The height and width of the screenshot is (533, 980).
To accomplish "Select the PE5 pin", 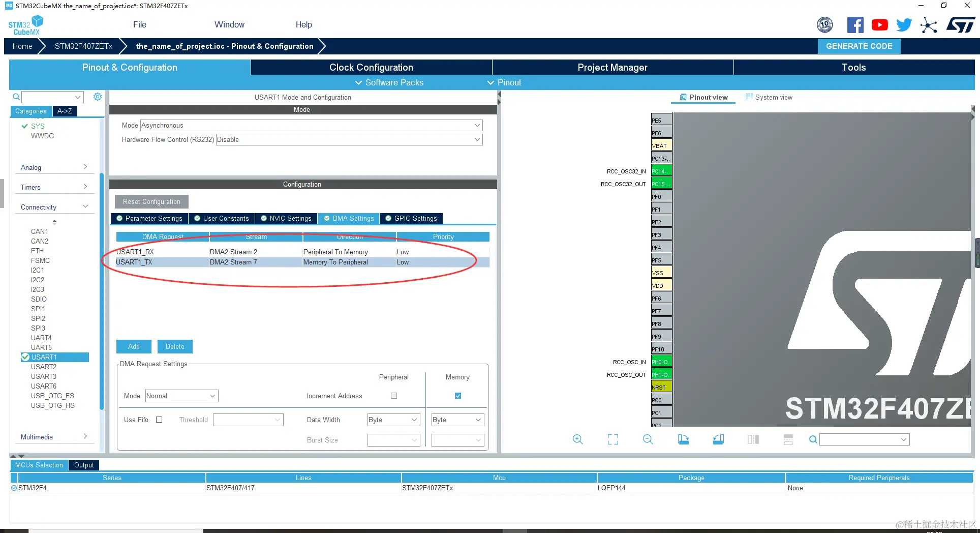I will (x=661, y=120).
